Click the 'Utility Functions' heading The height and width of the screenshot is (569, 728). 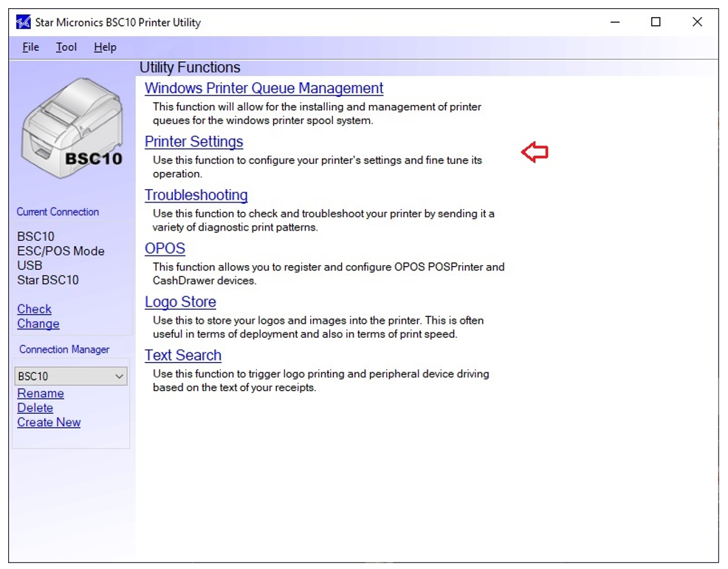click(x=190, y=68)
